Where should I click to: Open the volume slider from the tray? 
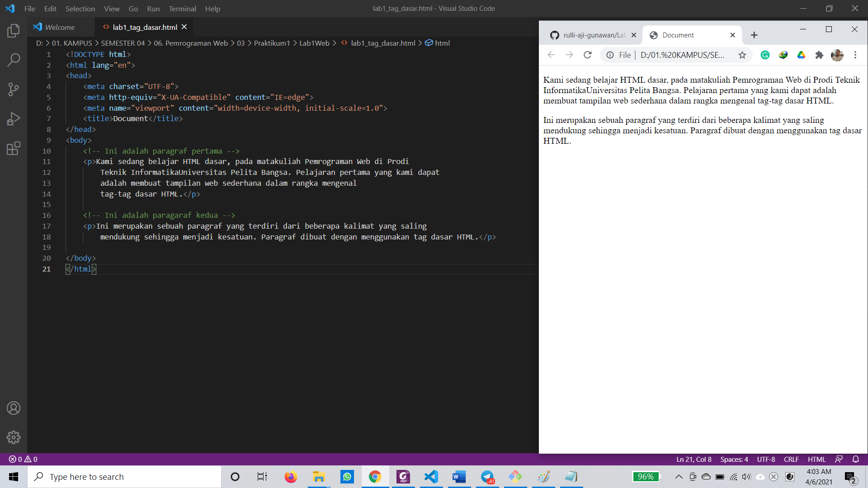click(746, 476)
